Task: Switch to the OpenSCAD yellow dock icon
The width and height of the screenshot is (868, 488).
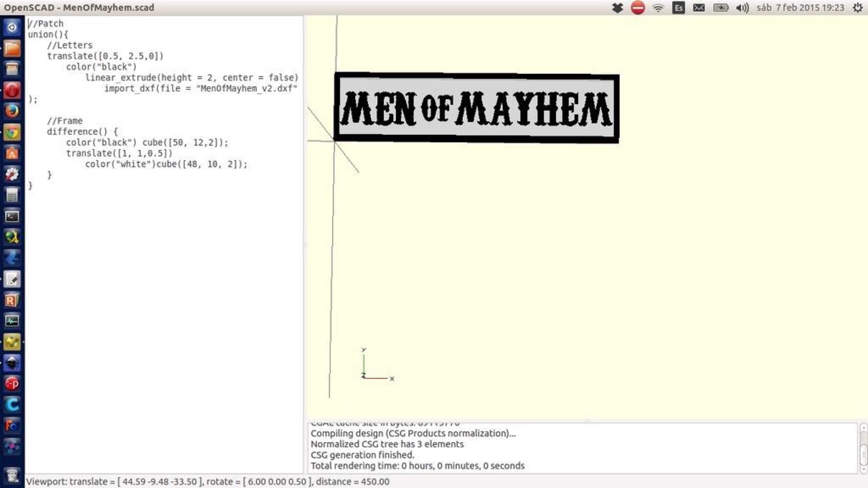Action: (x=12, y=342)
